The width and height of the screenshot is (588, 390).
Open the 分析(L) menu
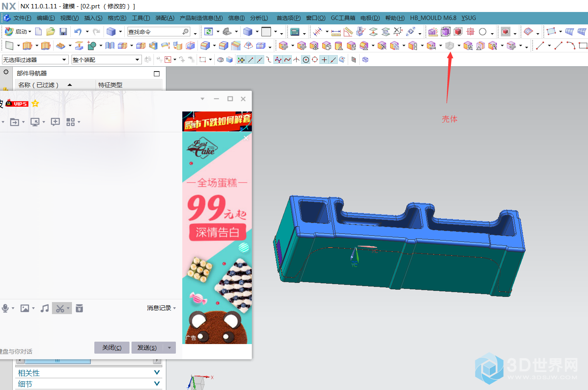pyautogui.click(x=259, y=18)
